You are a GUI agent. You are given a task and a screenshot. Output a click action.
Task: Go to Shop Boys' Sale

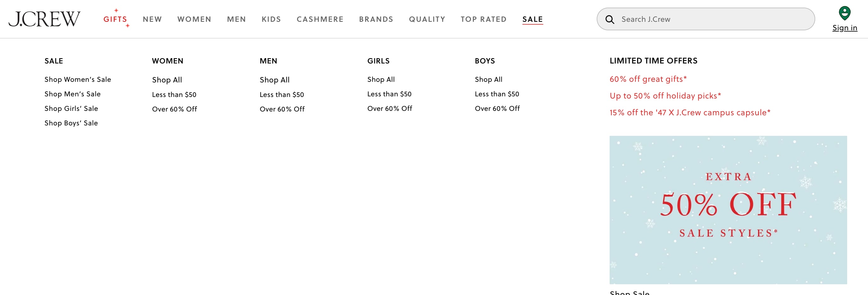point(71,123)
